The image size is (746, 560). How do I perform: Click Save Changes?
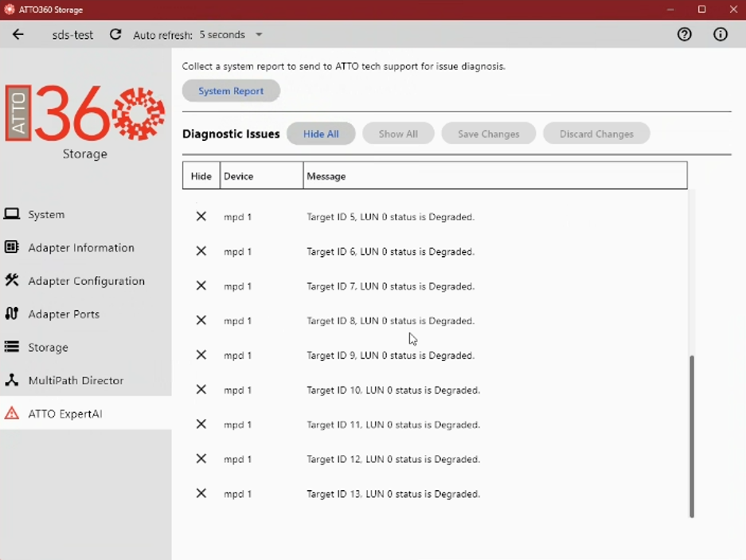(488, 134)
